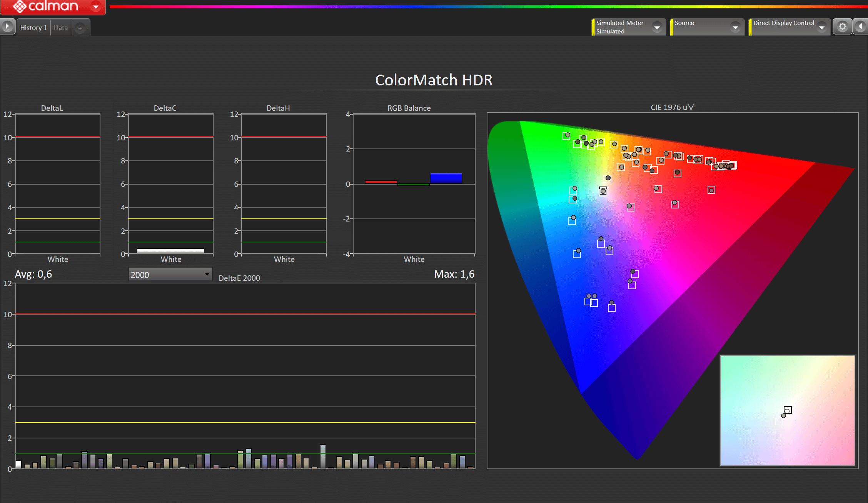Click the tallest bar in DeltaE 2000 chart
The image size is (868, 503).
coord(323,456)
